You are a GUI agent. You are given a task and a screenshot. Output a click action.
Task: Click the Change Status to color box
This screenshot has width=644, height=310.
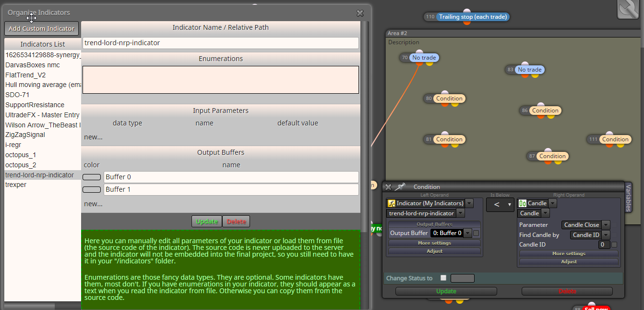coord(463,278)
